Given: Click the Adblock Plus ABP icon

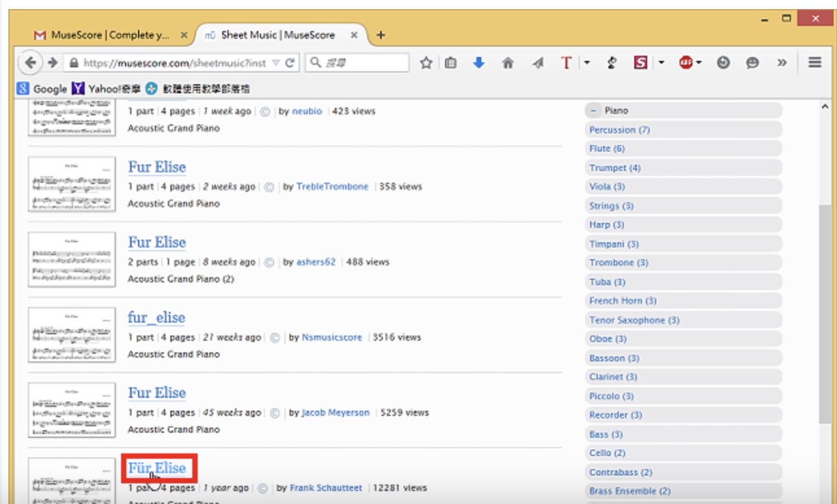Looking at the screenshot, I should click(686, 63).
